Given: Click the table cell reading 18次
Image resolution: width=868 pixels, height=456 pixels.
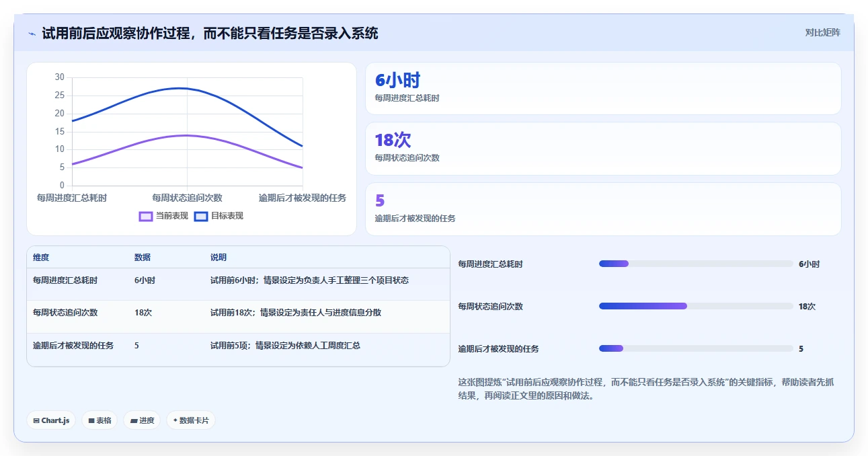Looking at the screenshot, I should 143,313.
